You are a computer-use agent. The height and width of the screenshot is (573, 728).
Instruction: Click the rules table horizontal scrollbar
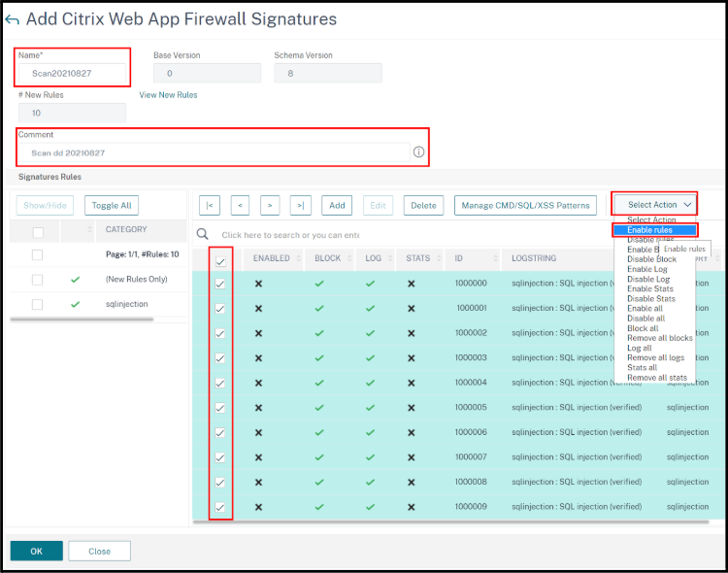pos(450,522)
